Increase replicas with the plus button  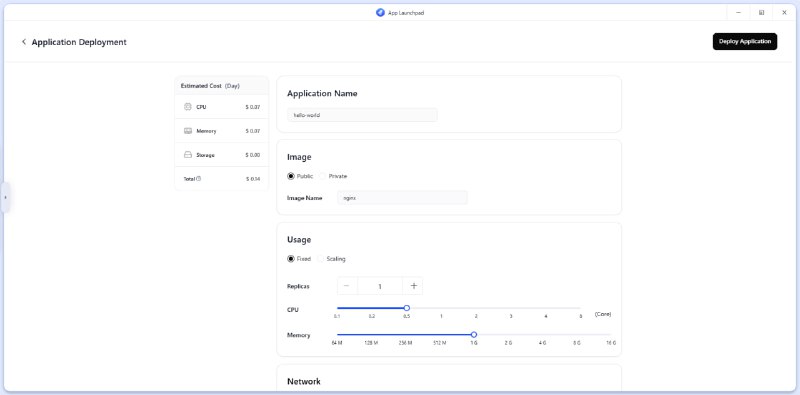click(x=414, y=286)
